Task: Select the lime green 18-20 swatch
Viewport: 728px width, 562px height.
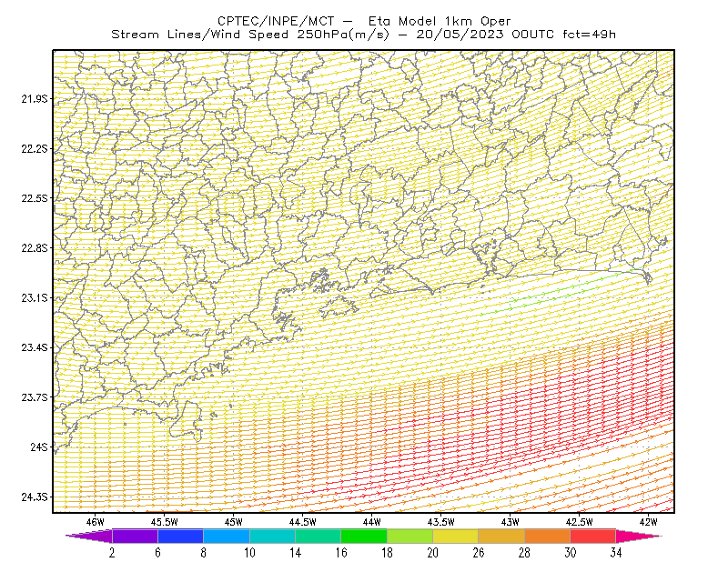Action: pos(410,536)
